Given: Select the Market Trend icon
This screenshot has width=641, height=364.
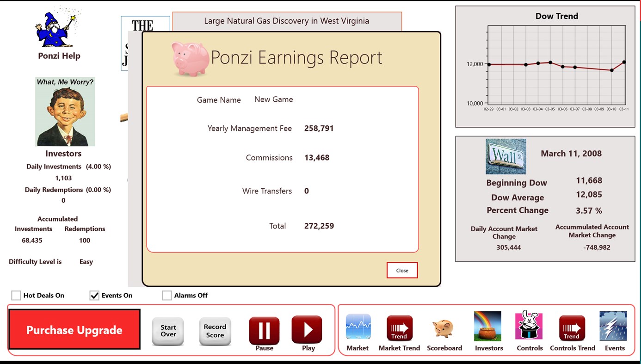Looking at the screenshot, I should (399, 326).
